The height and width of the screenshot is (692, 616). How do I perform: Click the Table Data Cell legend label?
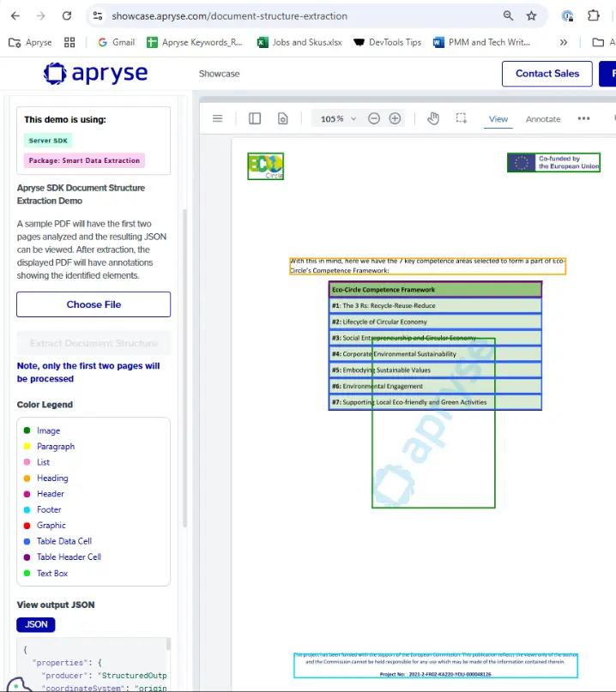click(x=64, y=541)
